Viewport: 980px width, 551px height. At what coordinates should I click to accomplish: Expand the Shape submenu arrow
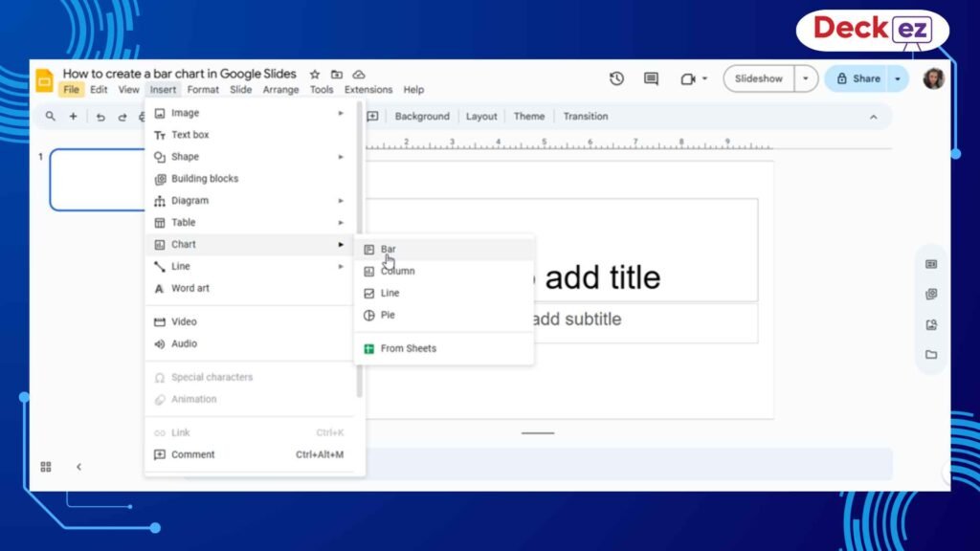coord(342,156)
